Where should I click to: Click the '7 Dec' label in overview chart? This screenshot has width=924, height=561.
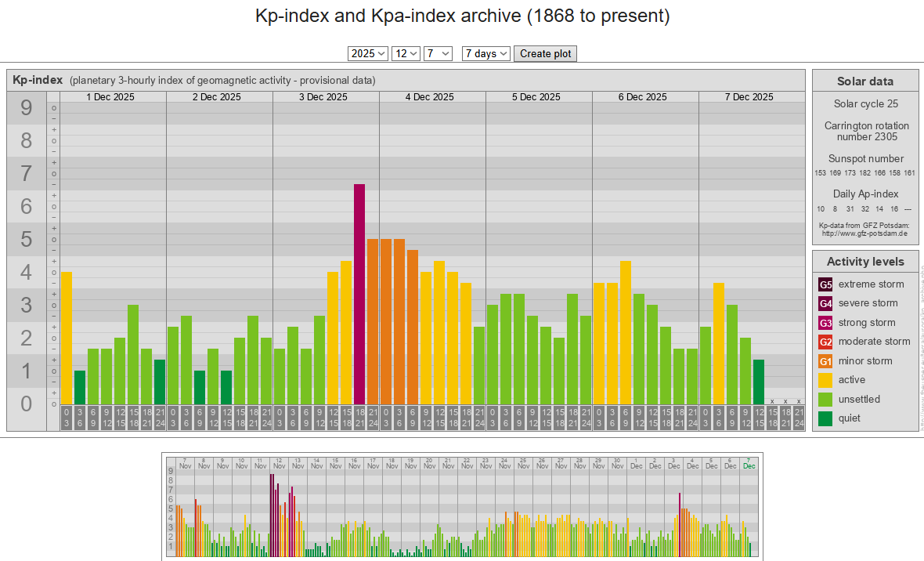click(749, 463)
